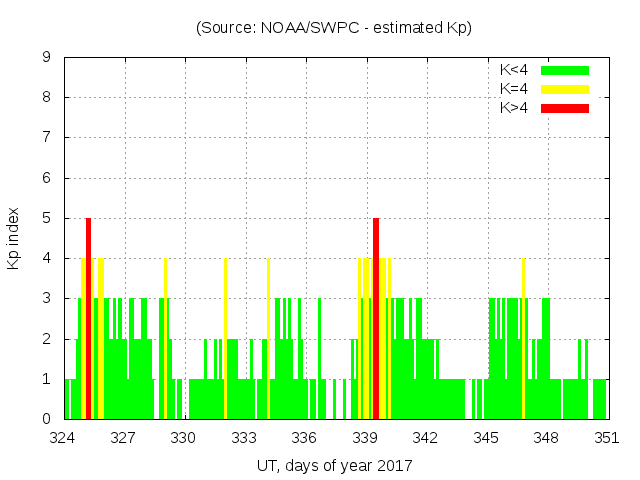Click the NOAA/SWPC source title text
This screenshot has height=480, width=640.
334,28
